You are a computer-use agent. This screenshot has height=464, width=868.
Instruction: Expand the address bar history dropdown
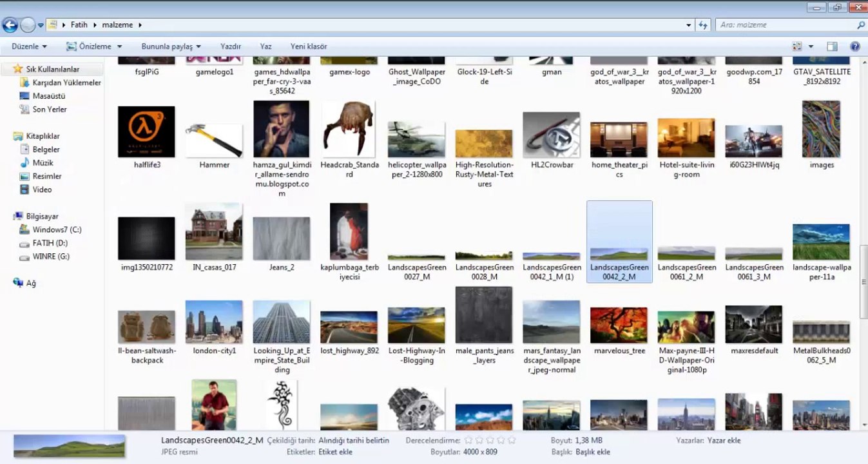[x=689, y=25]
